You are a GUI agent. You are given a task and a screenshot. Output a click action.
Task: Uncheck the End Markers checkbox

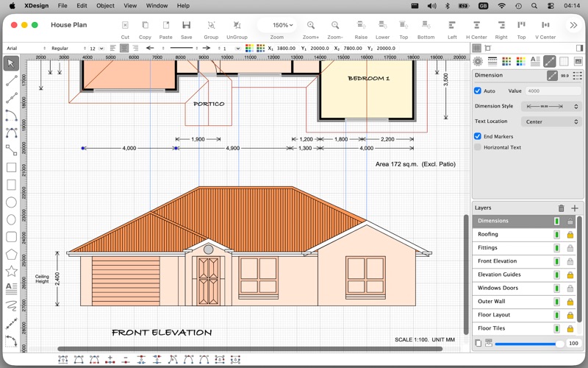click(x=477, y=136)
